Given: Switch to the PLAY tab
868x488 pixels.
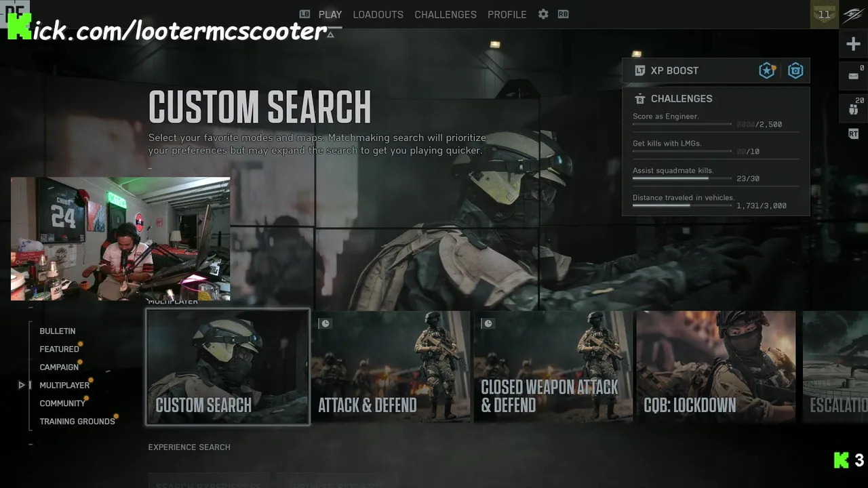Looking at the screenshot, I should [x=330, y=14].
